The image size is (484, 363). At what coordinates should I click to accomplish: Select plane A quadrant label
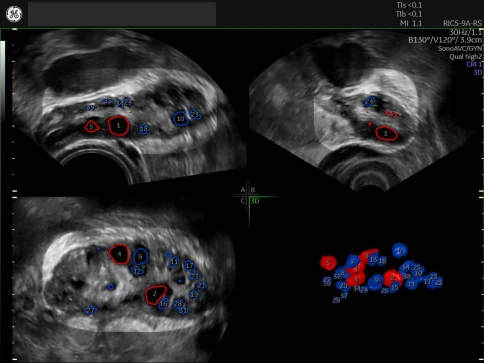point(243,190)
